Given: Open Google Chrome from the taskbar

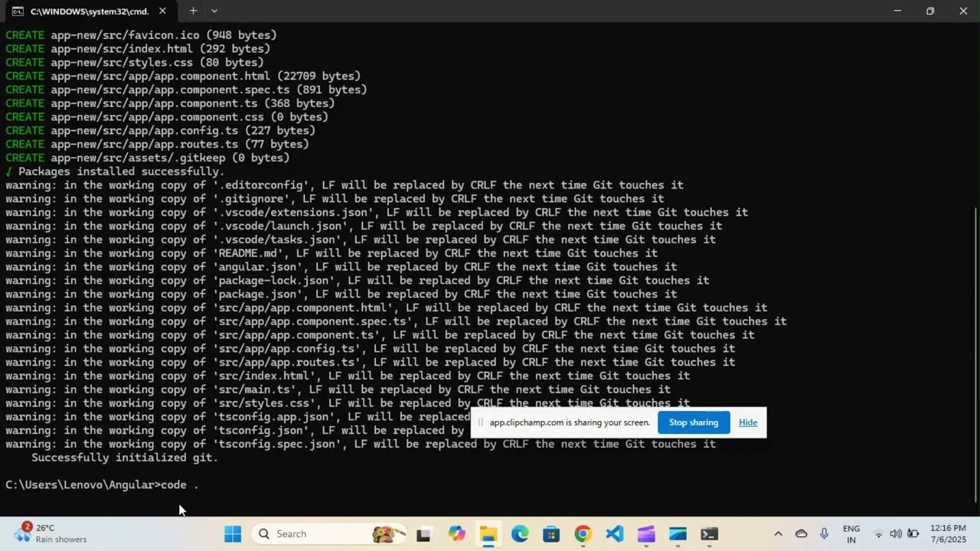Looking at the screenshot, I should pos(583,534).
